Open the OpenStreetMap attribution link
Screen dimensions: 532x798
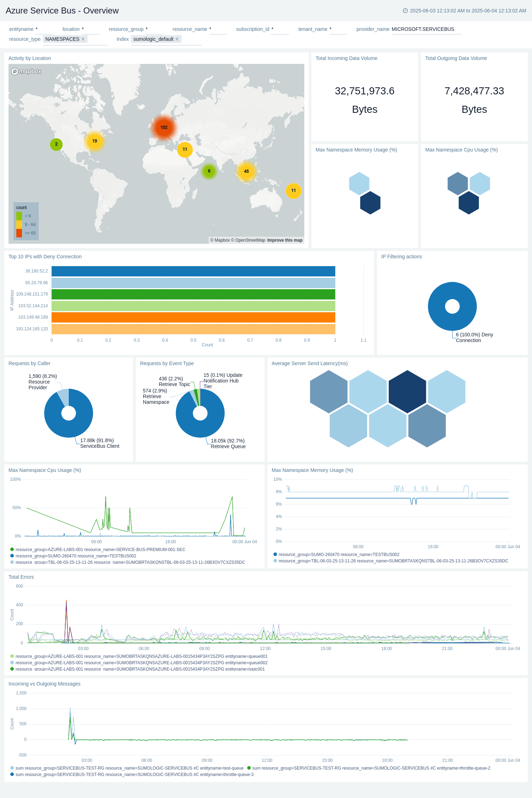248,240
